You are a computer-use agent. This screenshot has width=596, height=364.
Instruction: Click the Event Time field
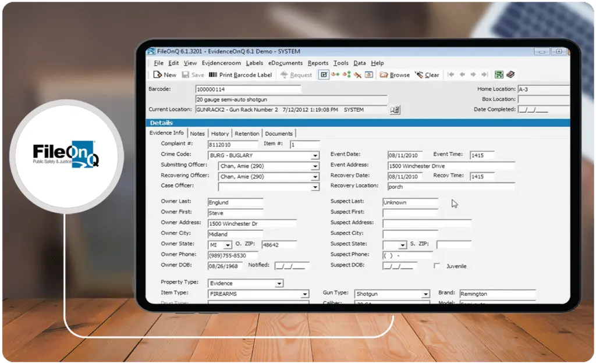click(482, 155)
